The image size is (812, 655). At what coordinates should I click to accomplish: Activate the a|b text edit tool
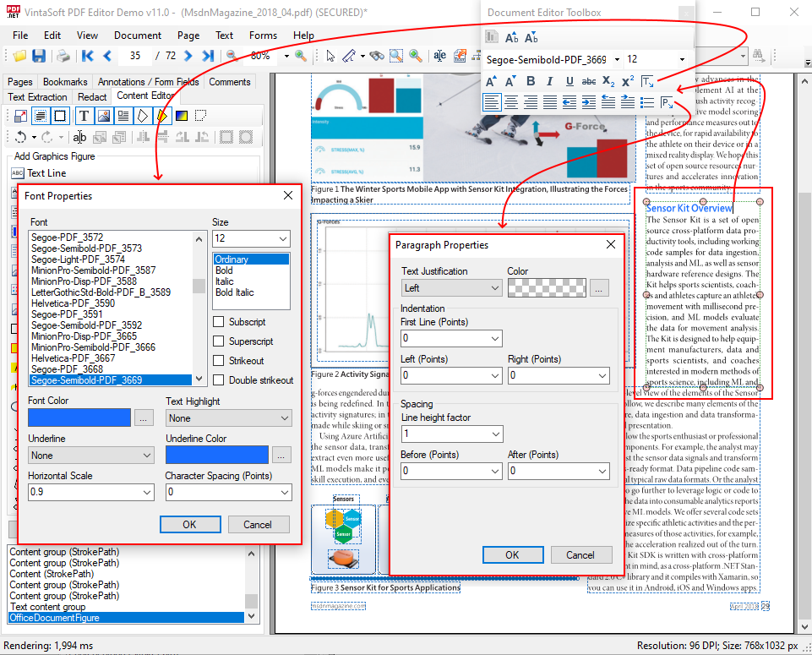tap(79, 137)
